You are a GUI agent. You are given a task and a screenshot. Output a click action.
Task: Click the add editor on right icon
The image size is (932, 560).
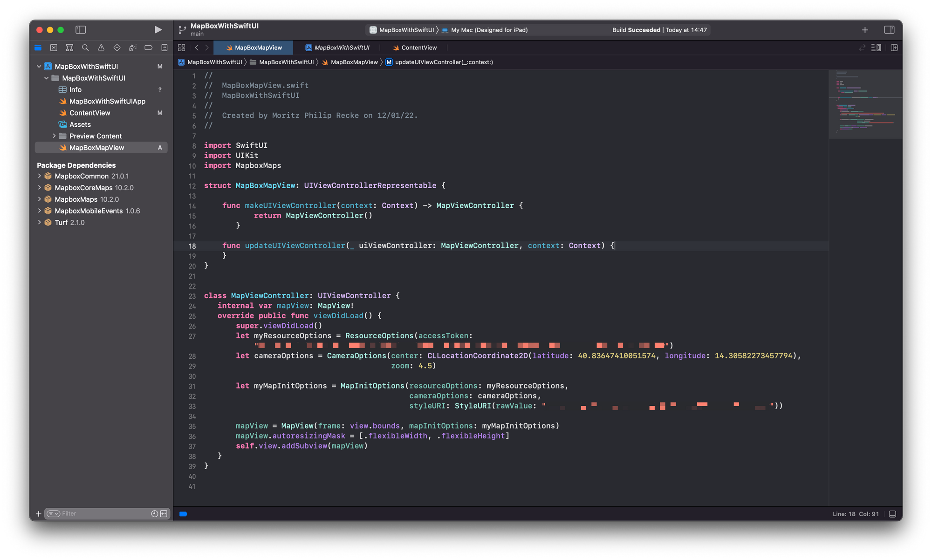894,48
